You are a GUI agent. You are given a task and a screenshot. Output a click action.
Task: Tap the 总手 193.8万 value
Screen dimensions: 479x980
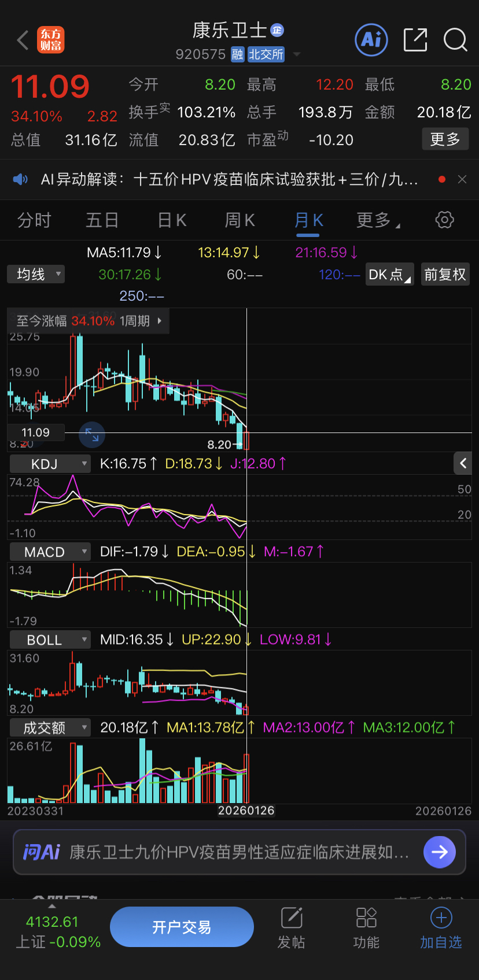click(x=325, y=112)
